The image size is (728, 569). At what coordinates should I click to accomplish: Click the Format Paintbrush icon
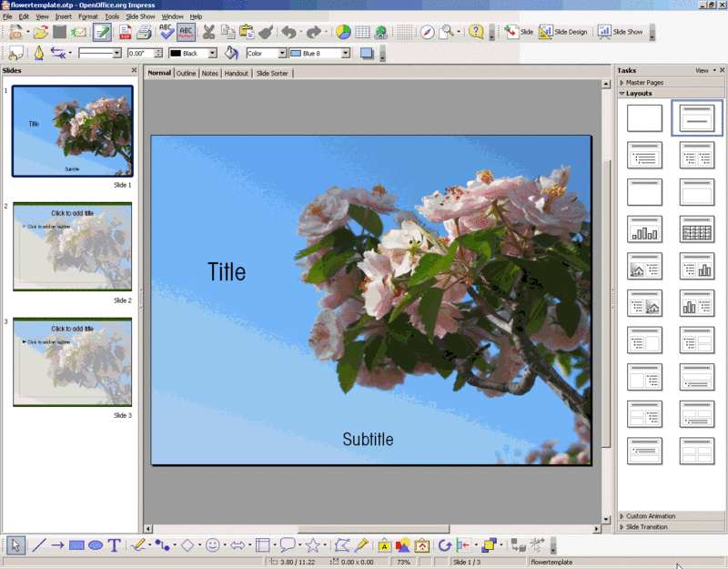(x=266, y=32)
